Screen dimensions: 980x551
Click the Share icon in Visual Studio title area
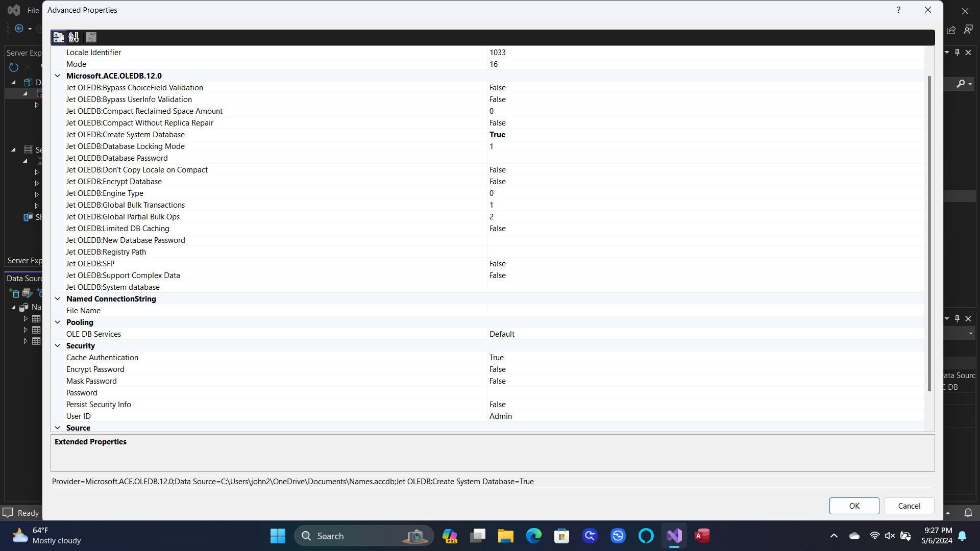pos(951,30)
